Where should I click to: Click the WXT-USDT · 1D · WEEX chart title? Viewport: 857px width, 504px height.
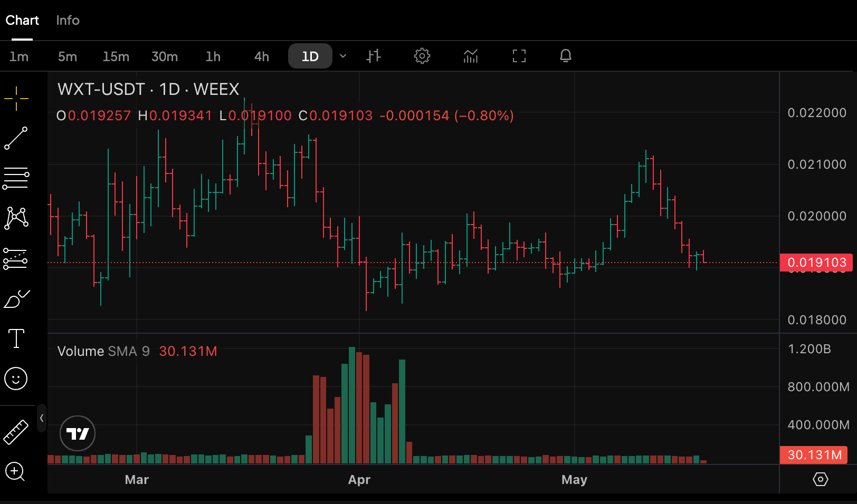point(148,89)
